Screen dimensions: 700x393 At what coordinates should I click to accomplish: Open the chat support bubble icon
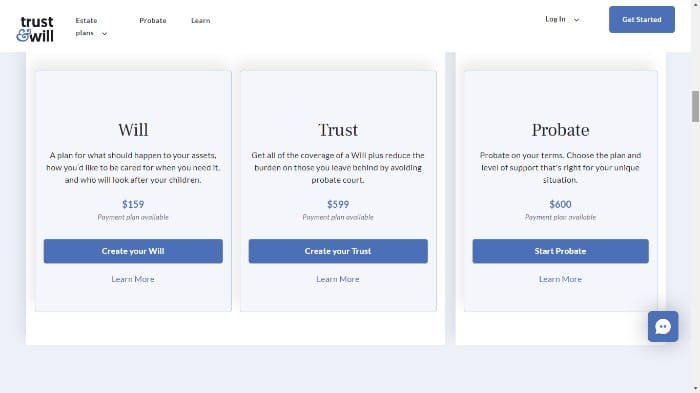point(663,326)
